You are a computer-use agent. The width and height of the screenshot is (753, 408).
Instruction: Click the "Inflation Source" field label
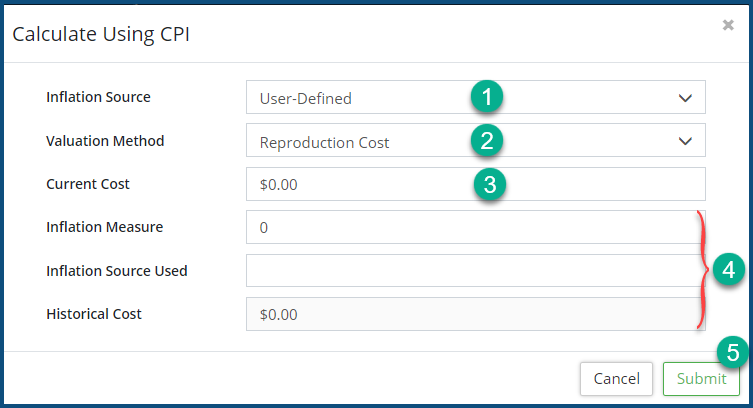(x=99, y=97)
